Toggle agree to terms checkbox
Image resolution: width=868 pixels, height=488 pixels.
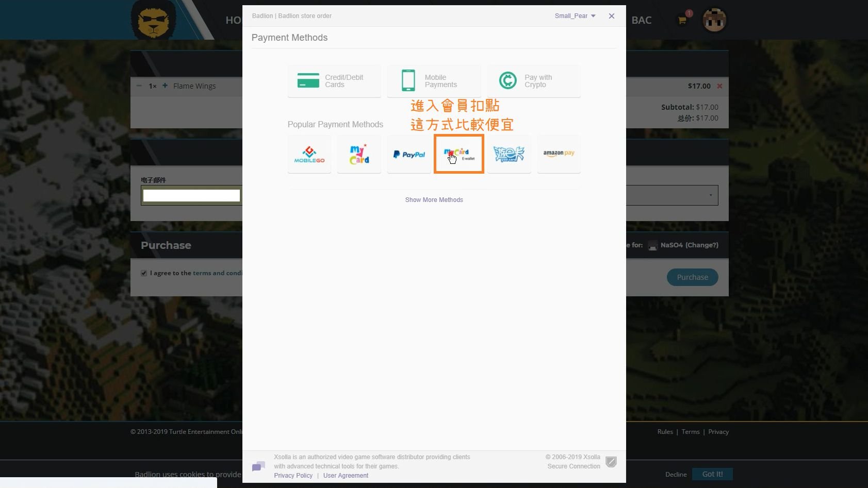point(144,273)
